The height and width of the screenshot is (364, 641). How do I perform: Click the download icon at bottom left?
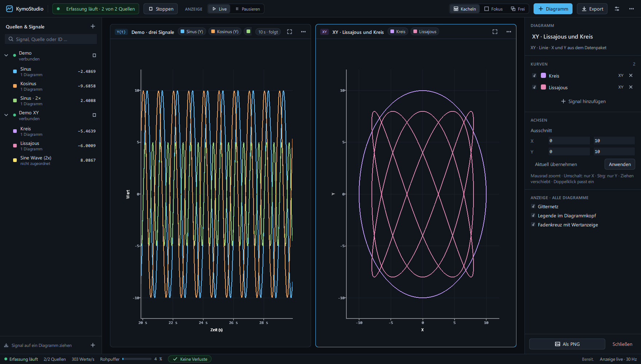(6, 345)
